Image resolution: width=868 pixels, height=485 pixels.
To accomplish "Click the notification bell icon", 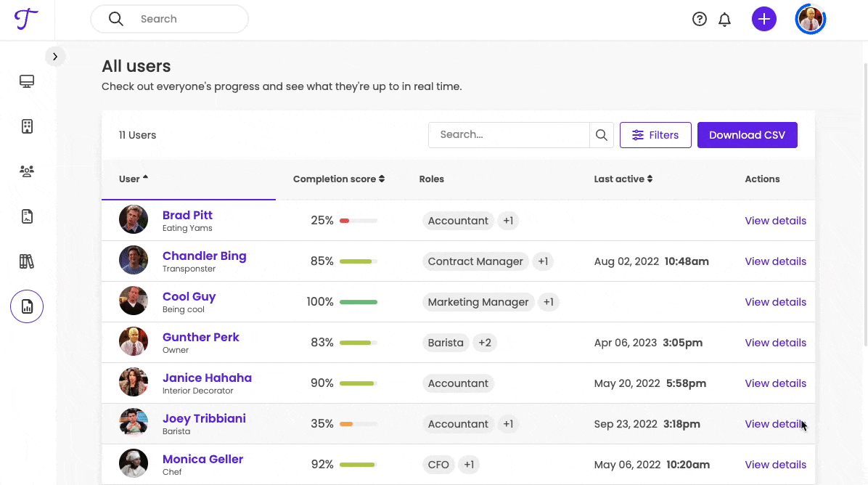I will (x=724, y=19).
